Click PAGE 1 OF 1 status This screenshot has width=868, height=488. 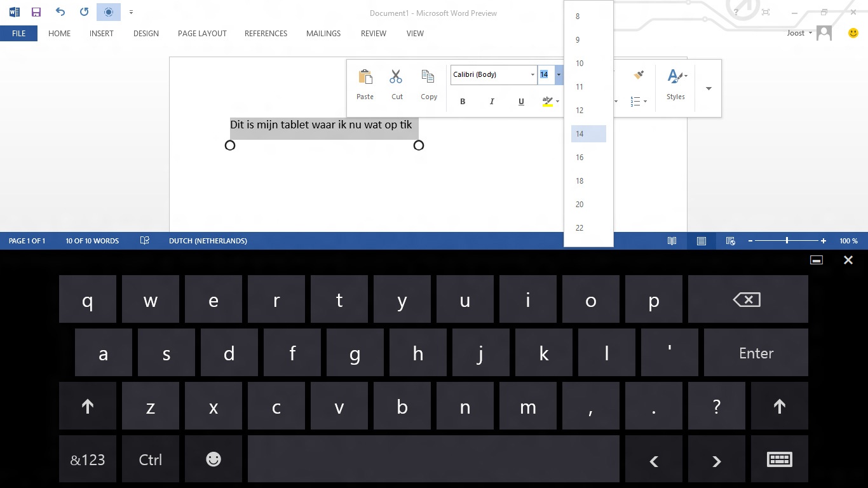pos(27,241)
